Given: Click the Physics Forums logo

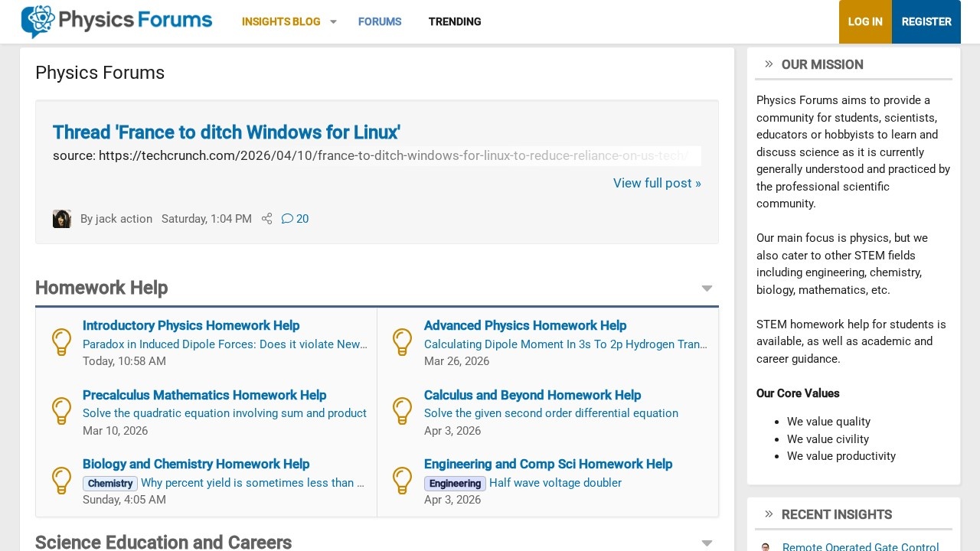Looking at the screenshot, I should [116, 21].
